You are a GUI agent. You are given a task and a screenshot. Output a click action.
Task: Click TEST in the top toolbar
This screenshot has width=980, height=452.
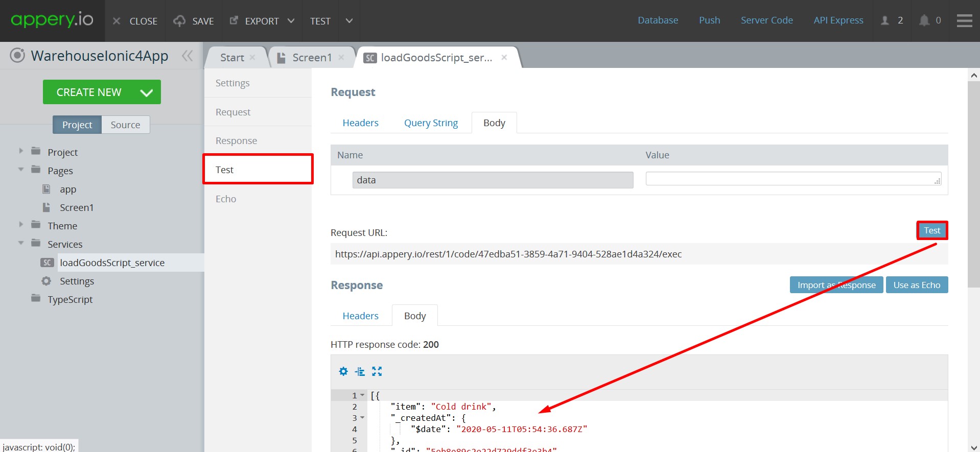(320, 21)
